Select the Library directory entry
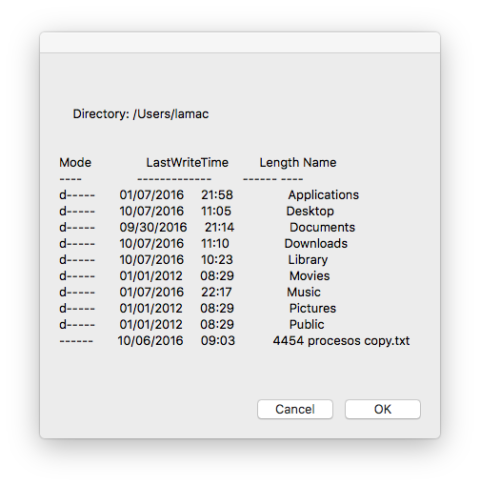480x486 pixels. tap(308, 260)
